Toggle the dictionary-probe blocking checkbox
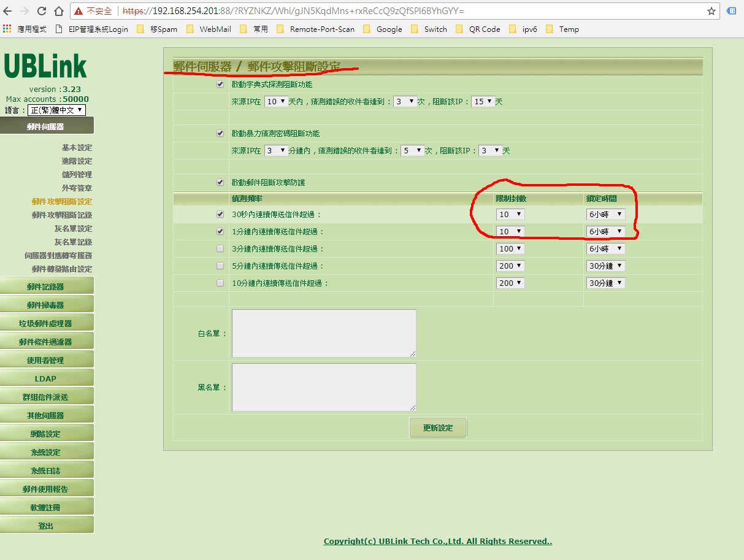The height and width of the screenshot is (560, 744). tap(220, 85)
